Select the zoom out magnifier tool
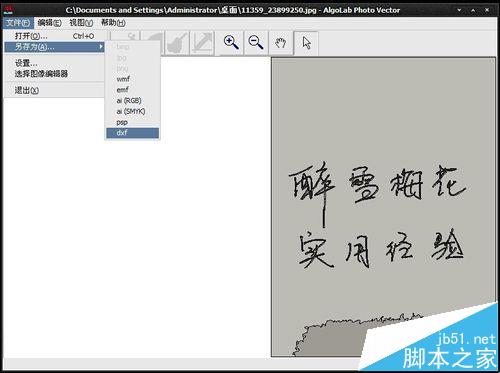 pyautogui.click(x=256, y=43)
